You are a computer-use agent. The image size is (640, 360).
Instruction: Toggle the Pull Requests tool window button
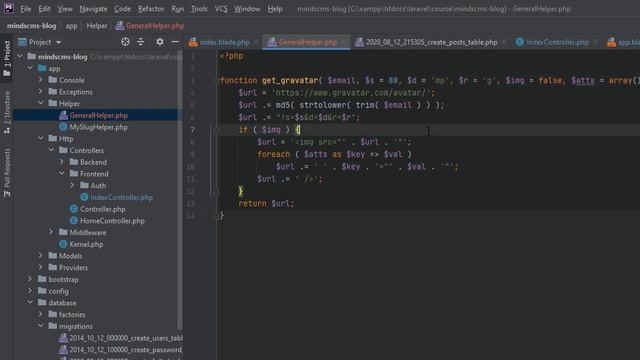click(7, 173)
